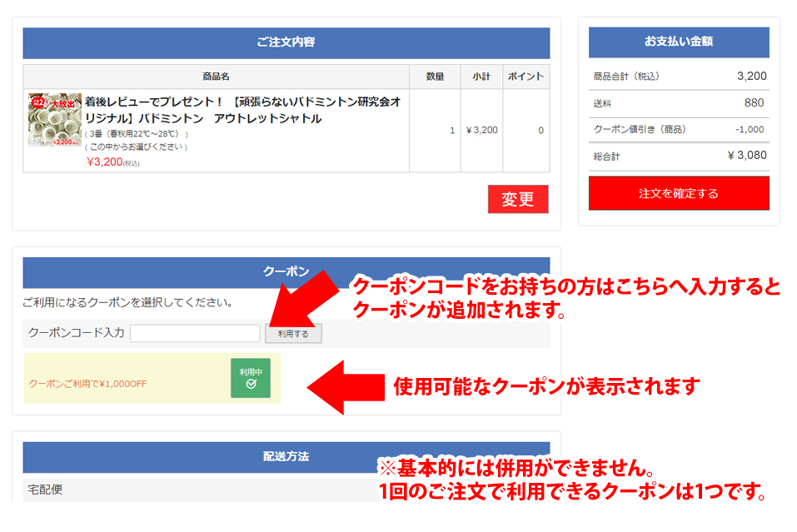Focus the クーポンコード入力 text field
The height and width of the screenshot is (532, 797).
195,333
